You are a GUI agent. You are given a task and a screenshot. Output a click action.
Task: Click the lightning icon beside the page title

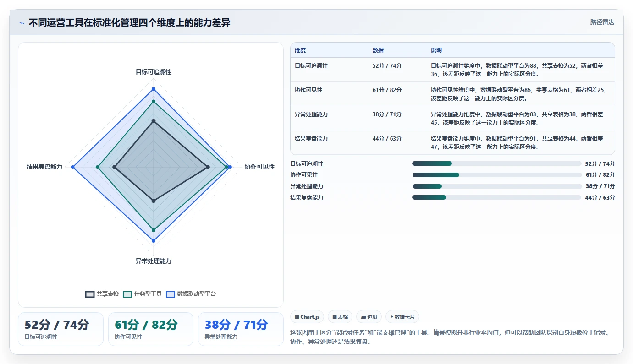[22, 23]
